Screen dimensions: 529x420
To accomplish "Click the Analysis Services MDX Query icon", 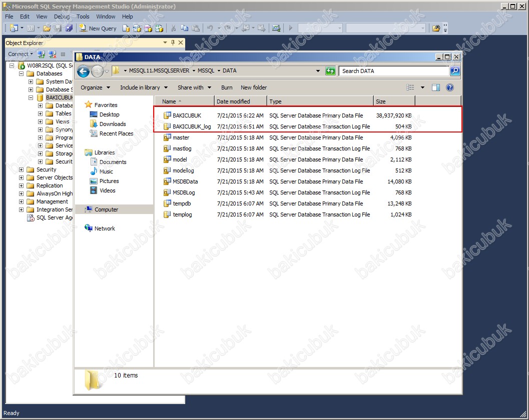I will pos(137,28).
